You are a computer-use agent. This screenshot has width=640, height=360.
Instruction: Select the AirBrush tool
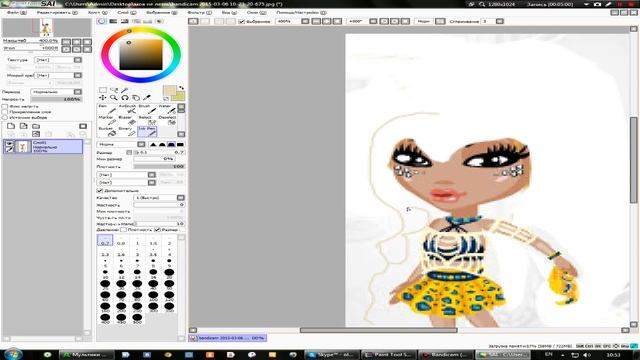[x=127, y=109]
